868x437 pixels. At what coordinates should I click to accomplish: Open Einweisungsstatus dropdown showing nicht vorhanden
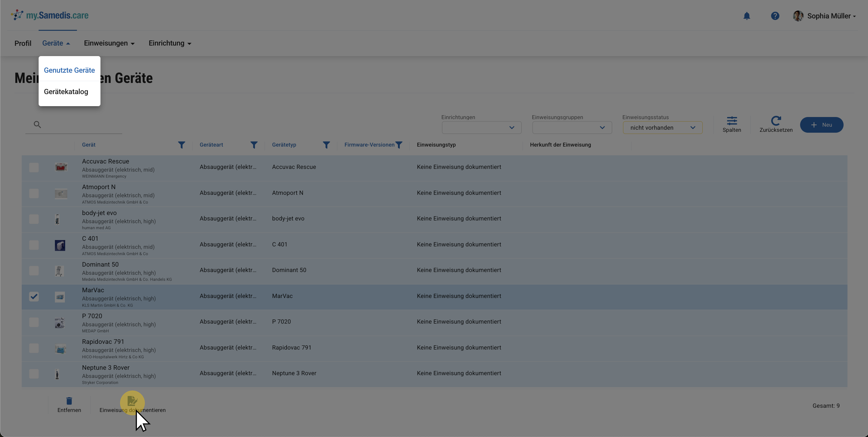[663, 128]
